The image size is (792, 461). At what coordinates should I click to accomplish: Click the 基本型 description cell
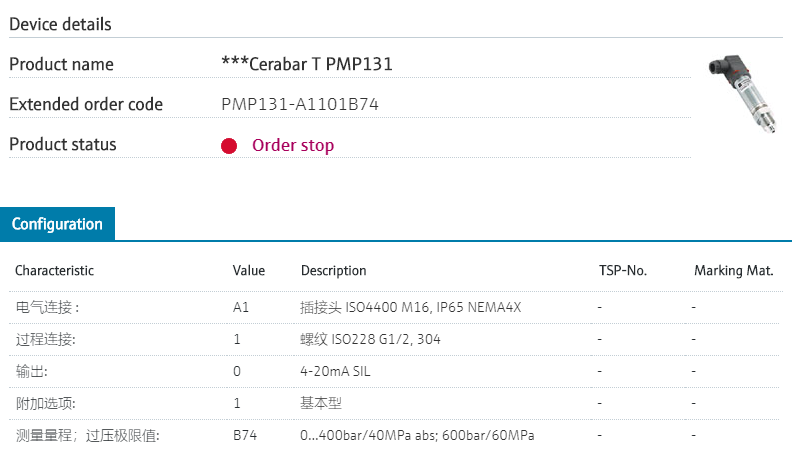322,403
